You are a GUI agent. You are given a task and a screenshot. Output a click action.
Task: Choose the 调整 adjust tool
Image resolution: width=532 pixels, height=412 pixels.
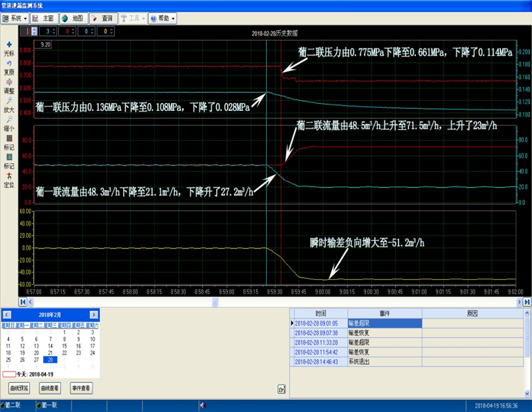pyautogui.click(x=9, y=82)
